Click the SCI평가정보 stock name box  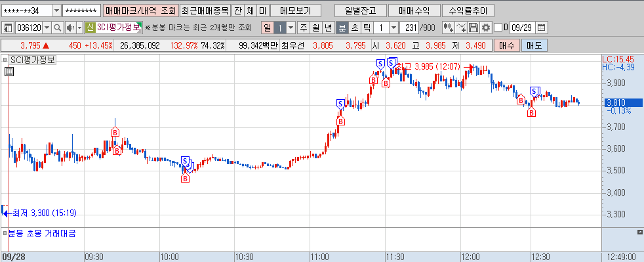(119, 28)
